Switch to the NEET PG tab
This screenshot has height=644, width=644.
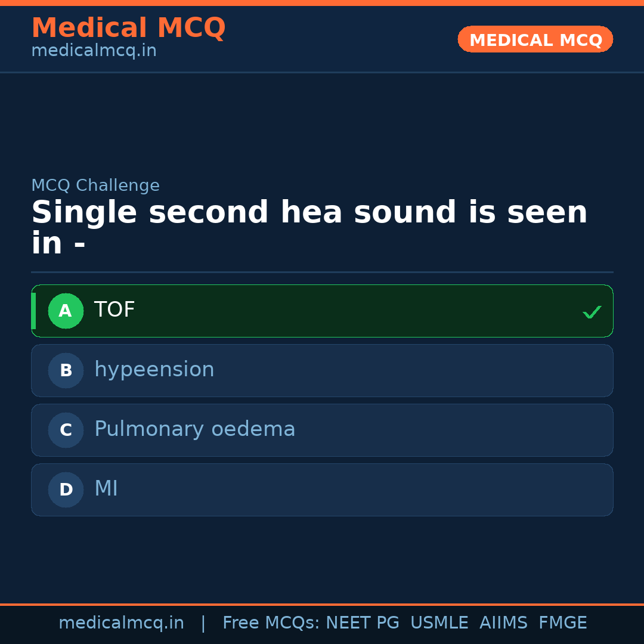coord(362,622)
